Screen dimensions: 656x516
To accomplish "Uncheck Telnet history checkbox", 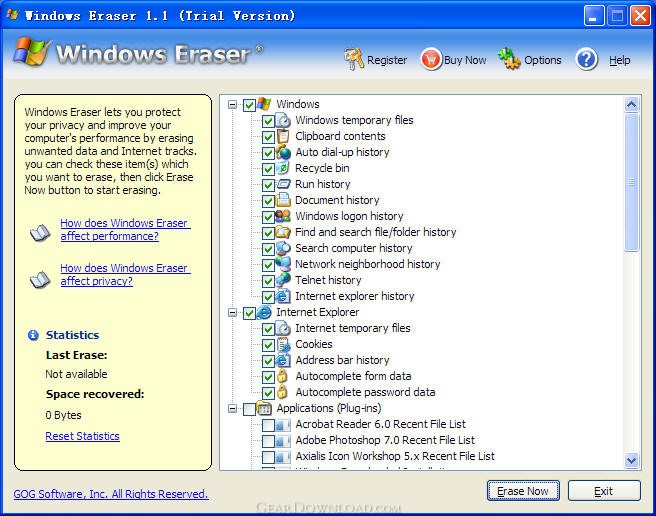I will coord(268,281).
